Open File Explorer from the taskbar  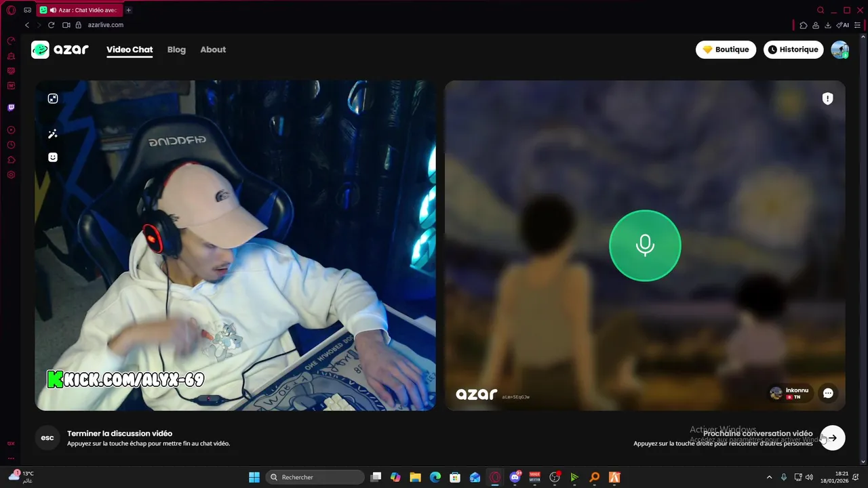pyautogui.click(x=415, y=477)
